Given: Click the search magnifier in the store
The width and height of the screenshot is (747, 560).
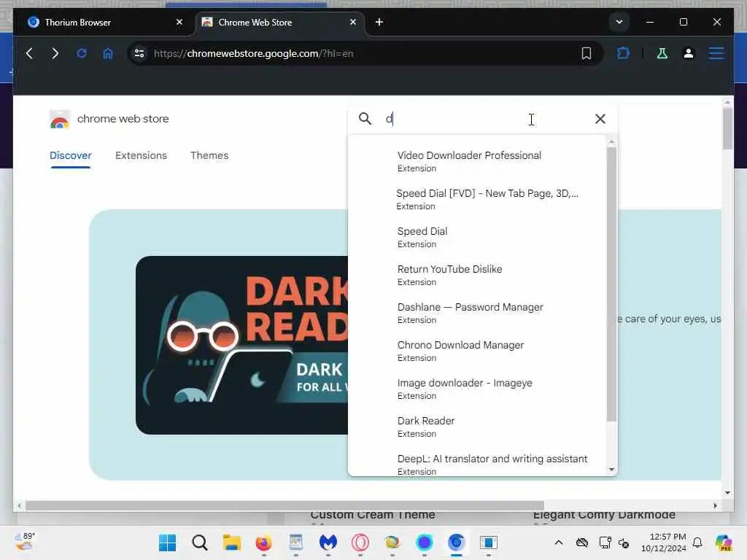Looking at the screenshot, I should tap(365, 119).
